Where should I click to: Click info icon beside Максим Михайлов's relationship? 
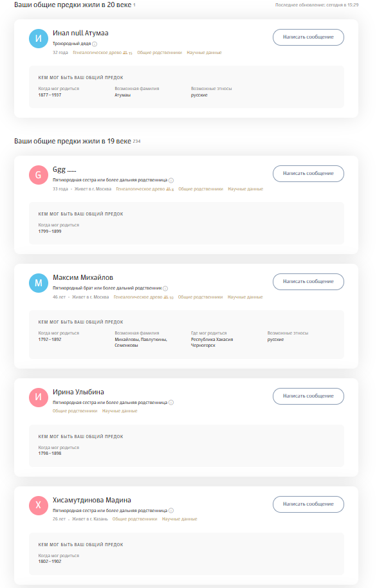tap(165, 289)
